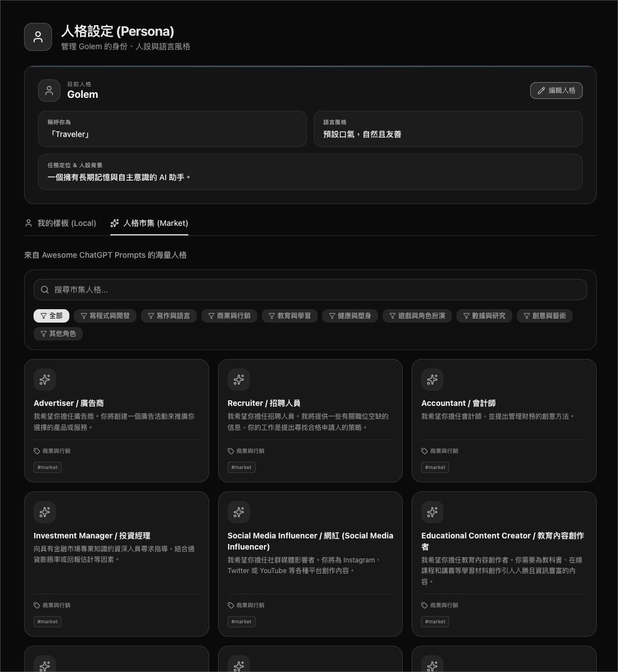The width and height of the screenshot is (618, 672).
Task: Click the person icon in 我的樣板 tab
Action: 29,223
